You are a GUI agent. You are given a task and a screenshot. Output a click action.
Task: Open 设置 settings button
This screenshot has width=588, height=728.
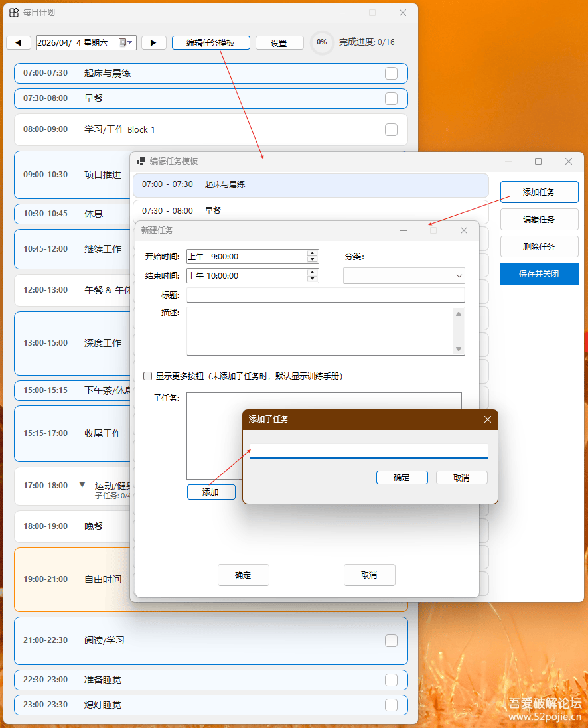coord(279,43)
